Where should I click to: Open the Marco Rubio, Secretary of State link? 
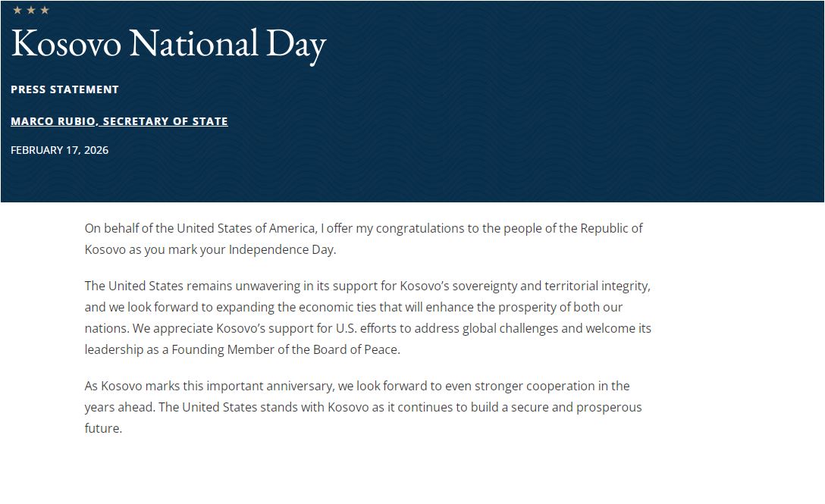(x=119, y=121)
